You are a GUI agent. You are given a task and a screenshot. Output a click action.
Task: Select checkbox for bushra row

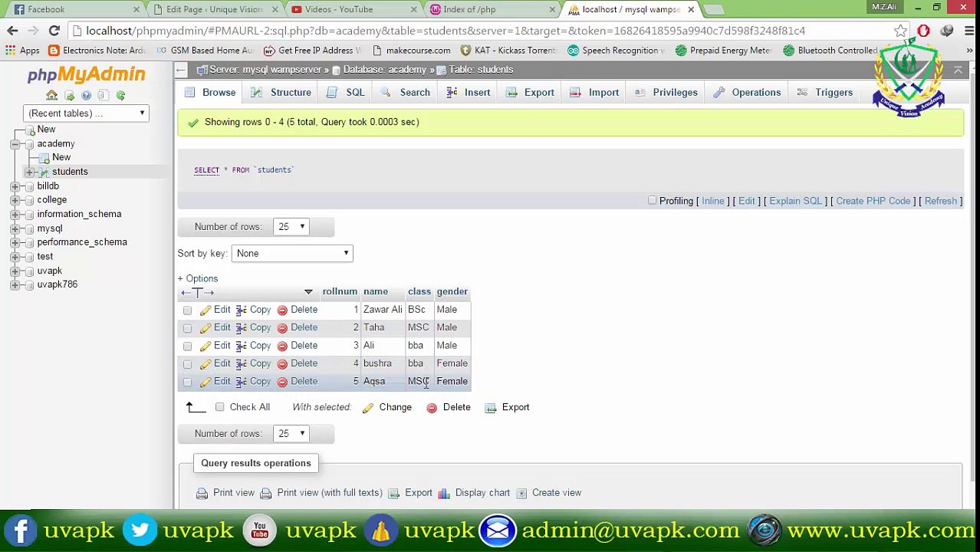coord(187,364)
